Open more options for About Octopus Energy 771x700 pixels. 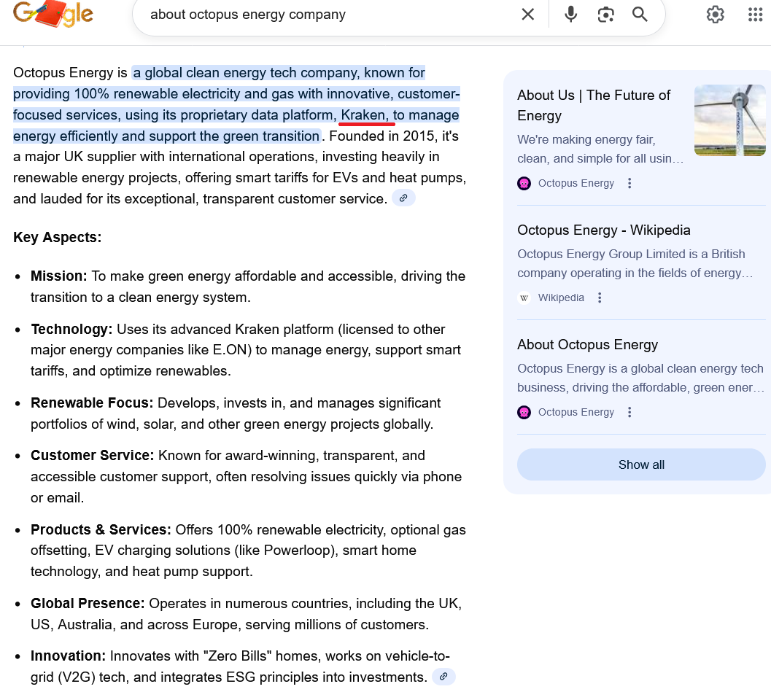click(630, 412)
